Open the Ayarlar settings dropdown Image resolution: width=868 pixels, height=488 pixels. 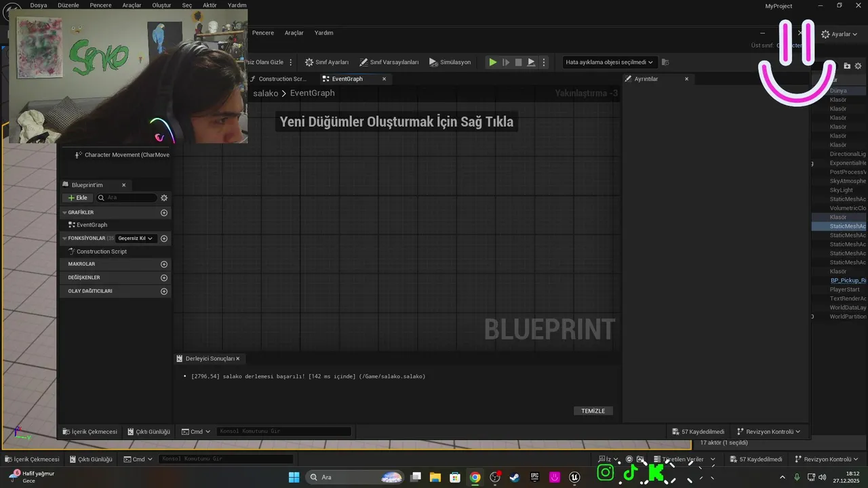(840, 34)
